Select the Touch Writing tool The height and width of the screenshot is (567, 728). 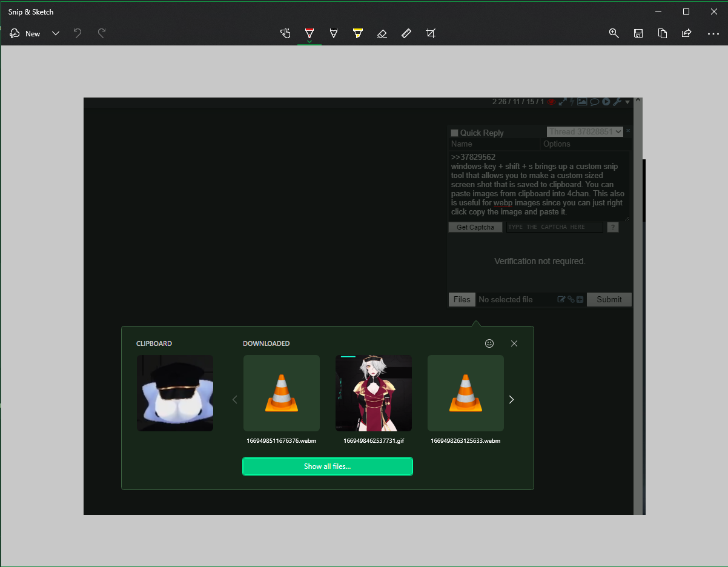285,33
